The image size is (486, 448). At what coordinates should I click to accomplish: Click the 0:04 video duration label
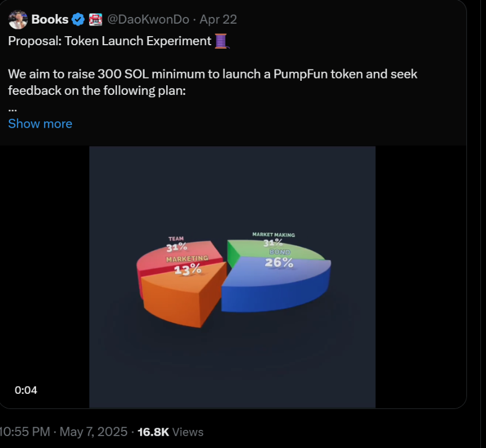click(x=26, y=390)
